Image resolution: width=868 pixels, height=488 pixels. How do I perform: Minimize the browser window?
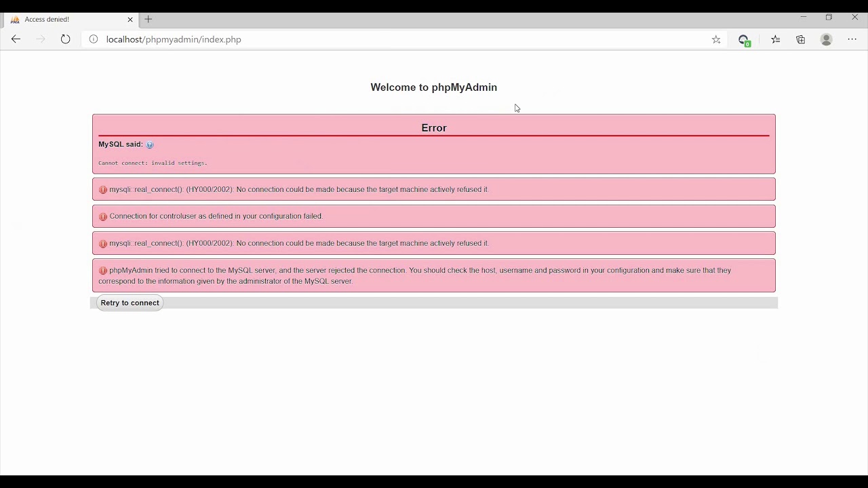pyautogui.click(x=804, y=17)
